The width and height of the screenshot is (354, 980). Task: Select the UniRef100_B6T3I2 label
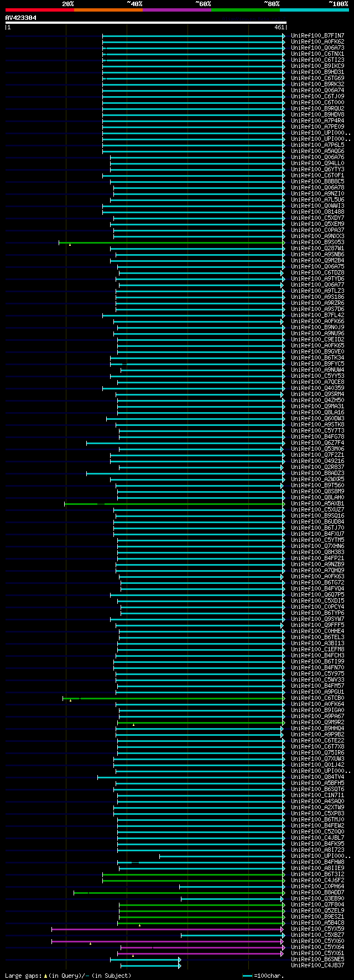pyautogui.click(x=317, y=874)
